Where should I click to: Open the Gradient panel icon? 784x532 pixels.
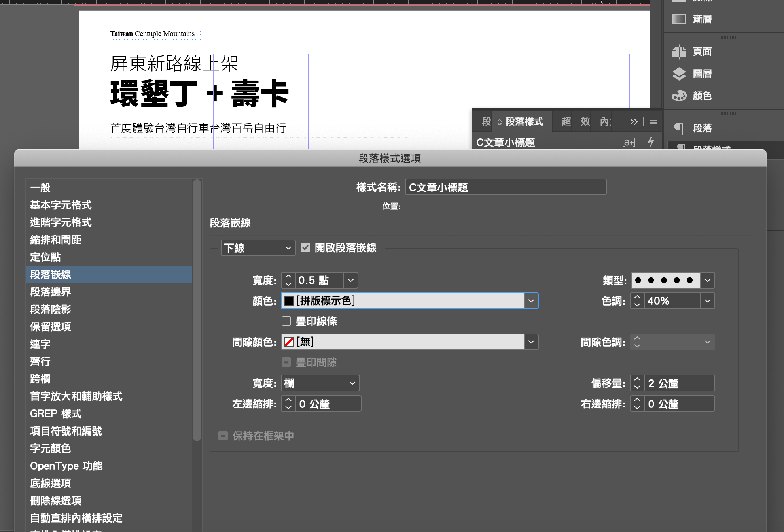point(679,19)
